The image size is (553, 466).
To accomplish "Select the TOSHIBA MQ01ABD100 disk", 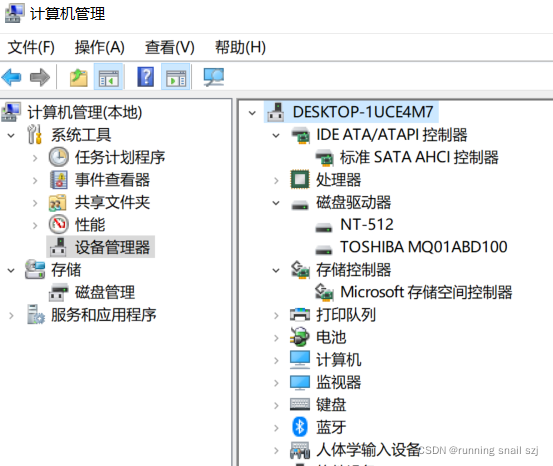I will point(424,247).
